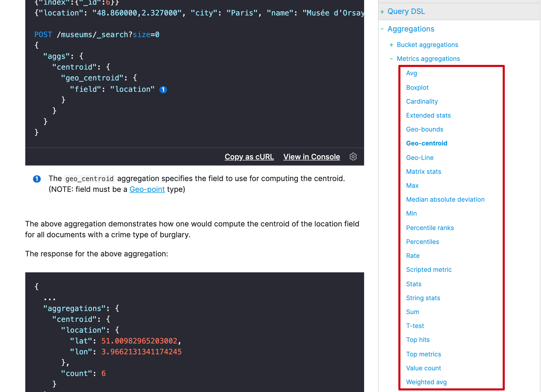
Task: Open the Percentile ranks page
Action: pyautogui.click(x=430, y=228)
